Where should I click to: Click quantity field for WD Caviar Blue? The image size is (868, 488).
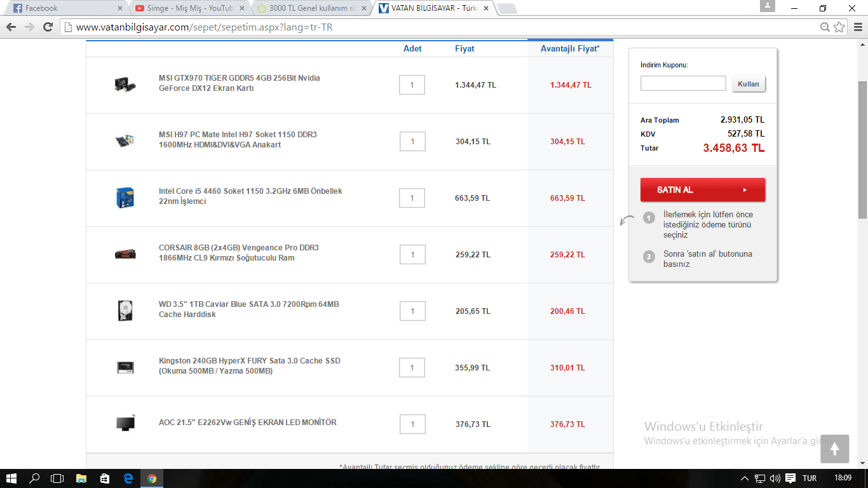tap(412, 311)
